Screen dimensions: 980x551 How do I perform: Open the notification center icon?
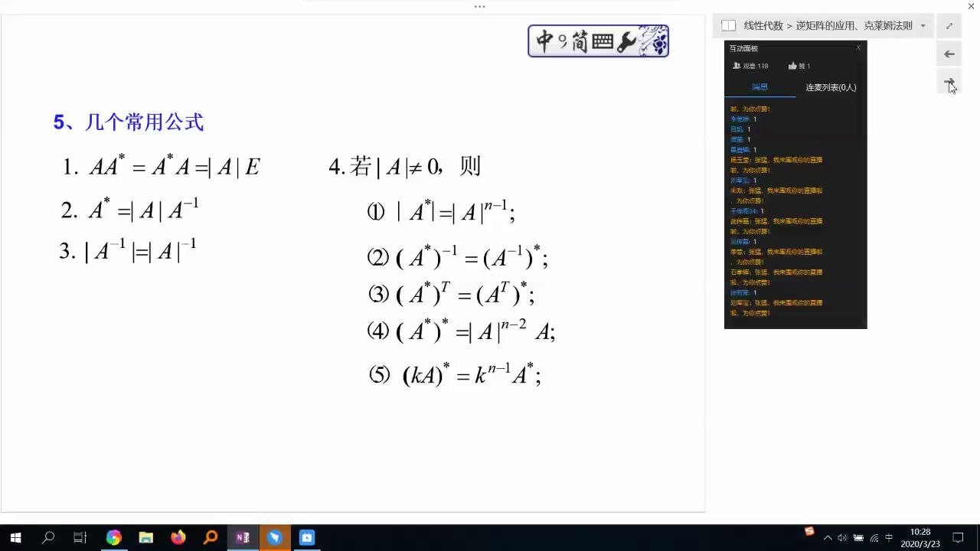click(x=958, y=538)
